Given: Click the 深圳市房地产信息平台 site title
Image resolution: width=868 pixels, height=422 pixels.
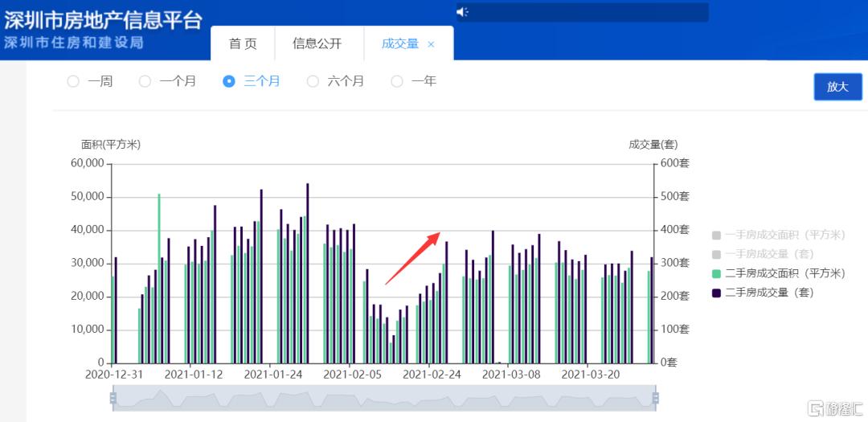Looking at the screenshot, I should coord(103,19).
